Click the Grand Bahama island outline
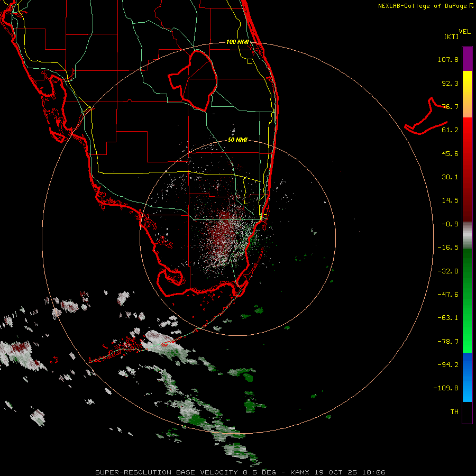The image size is (476, 476). [426, 116]
